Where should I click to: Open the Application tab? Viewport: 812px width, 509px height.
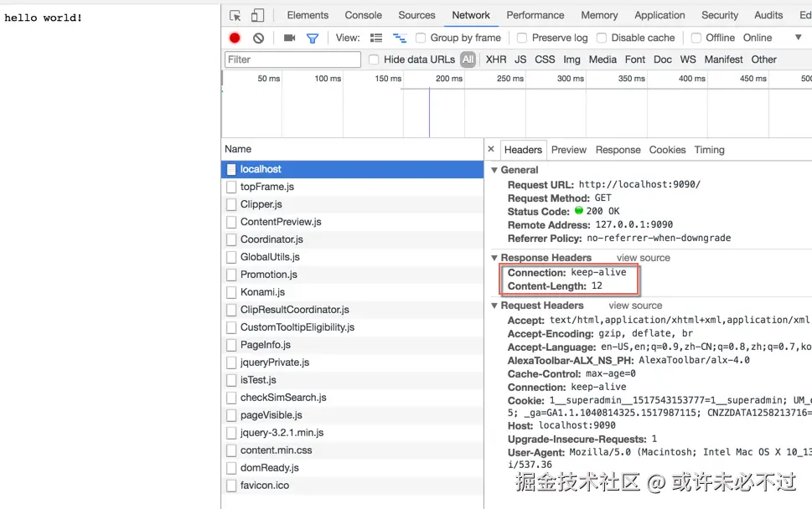(x=659, y=15)
